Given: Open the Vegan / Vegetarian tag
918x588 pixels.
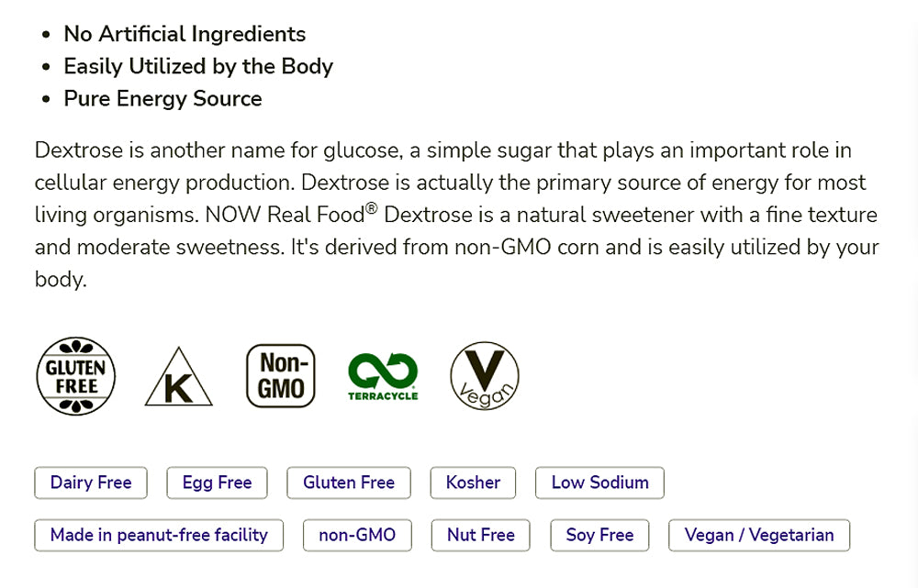Looking at the screenshot, I should click(x=759, y=535).
